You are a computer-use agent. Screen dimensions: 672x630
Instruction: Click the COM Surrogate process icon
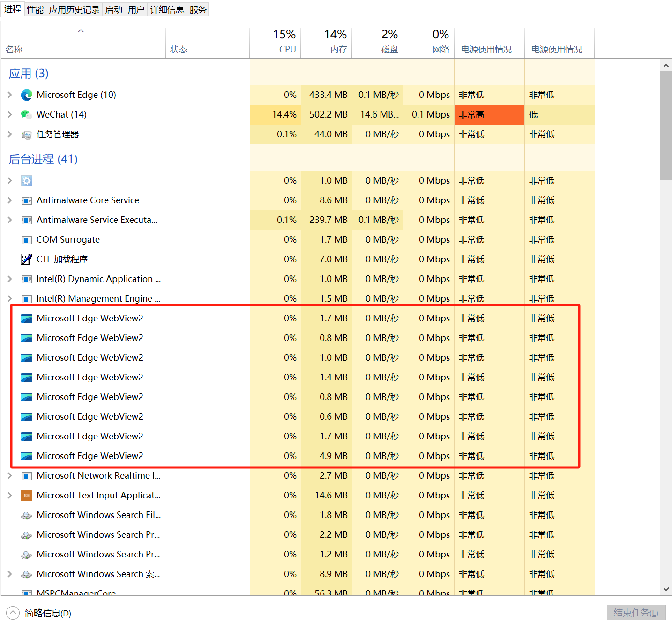pos(27,240)
